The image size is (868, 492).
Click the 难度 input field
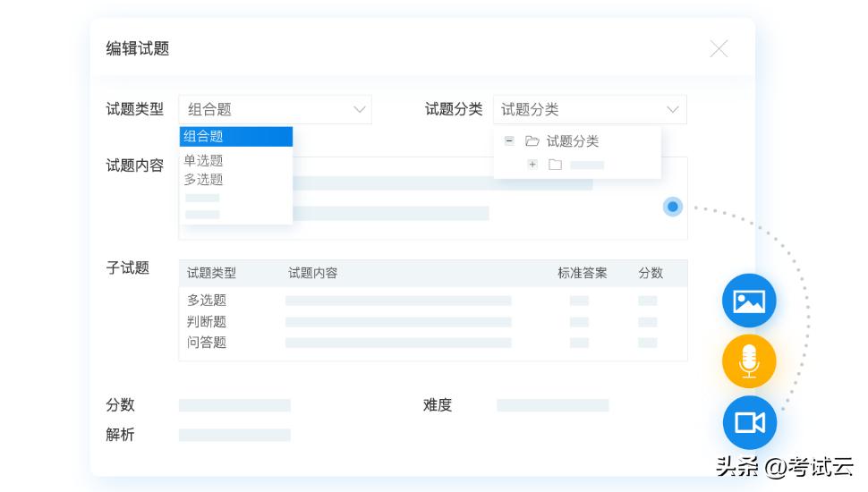coord(552,405)
